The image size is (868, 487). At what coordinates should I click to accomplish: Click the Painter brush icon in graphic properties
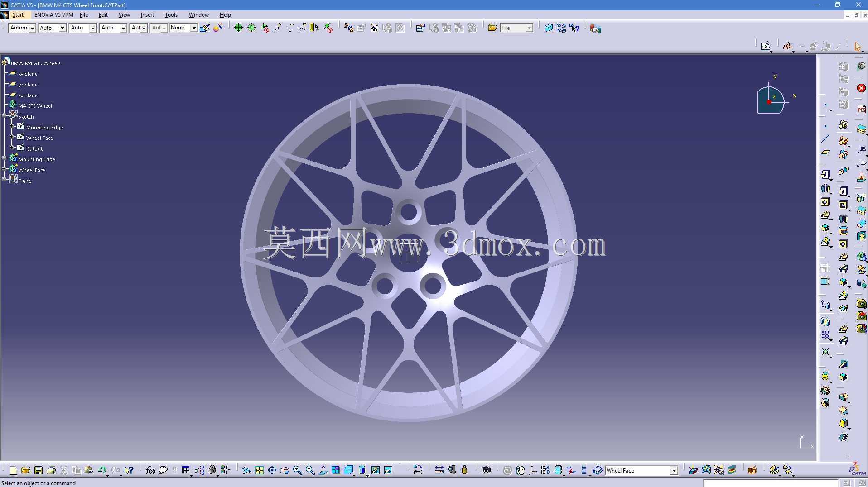pos(205,28)
